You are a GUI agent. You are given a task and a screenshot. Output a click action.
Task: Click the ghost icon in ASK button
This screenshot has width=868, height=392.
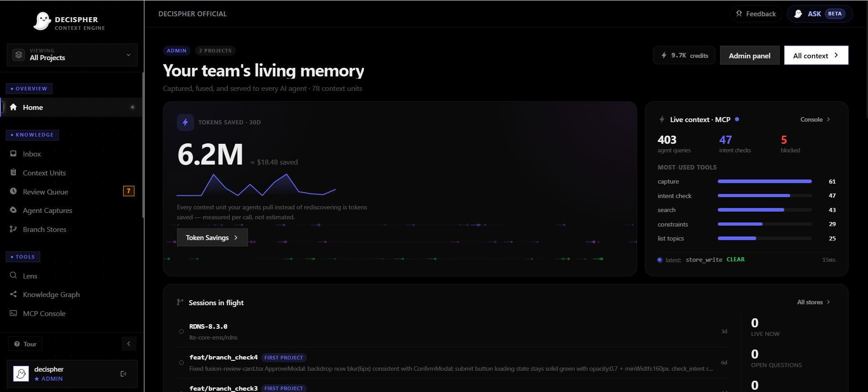798,14
